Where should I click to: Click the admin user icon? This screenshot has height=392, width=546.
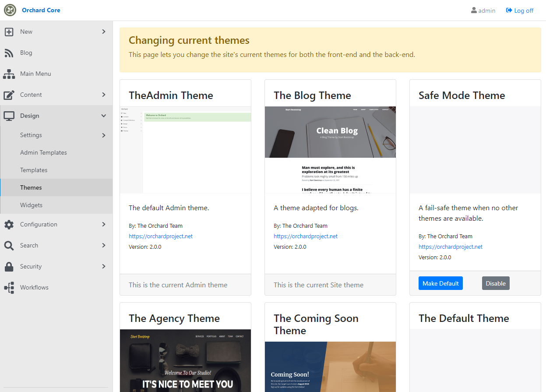[x=474, y=10]
